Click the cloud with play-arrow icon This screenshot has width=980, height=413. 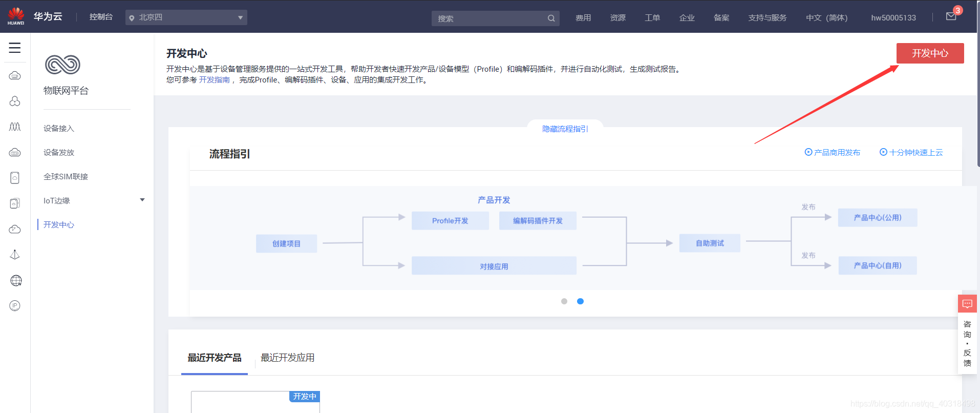click(15, 229)
